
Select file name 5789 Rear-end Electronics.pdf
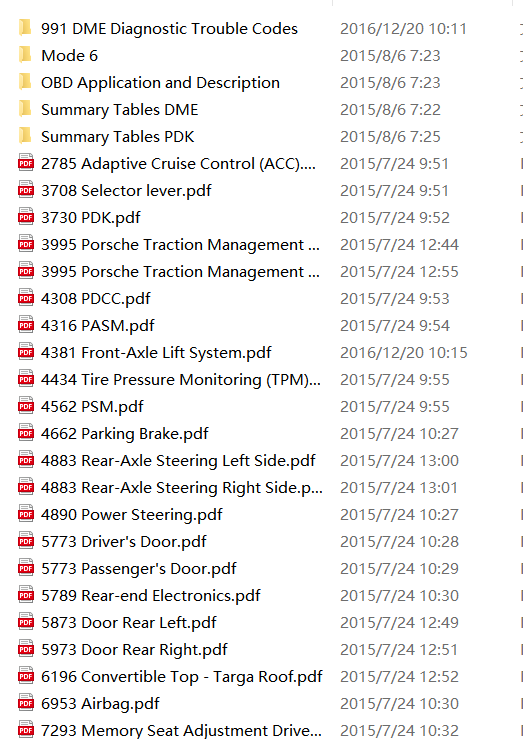pos(151,595)
